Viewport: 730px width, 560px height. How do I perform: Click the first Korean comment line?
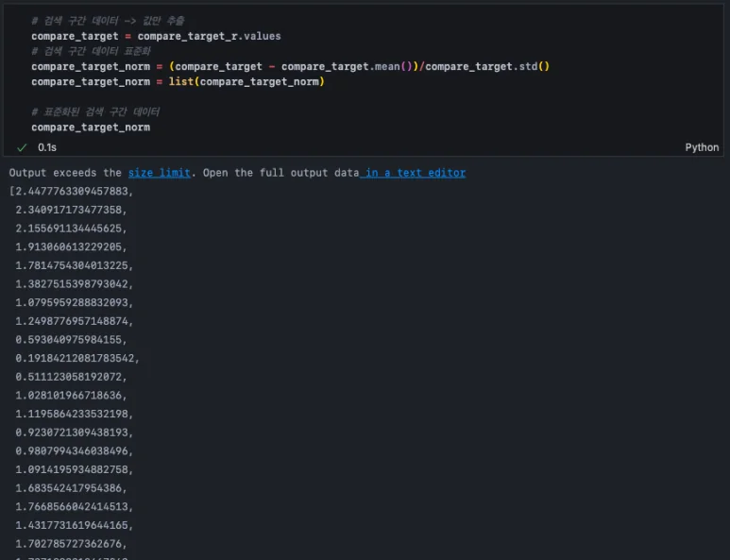[108, 21]
